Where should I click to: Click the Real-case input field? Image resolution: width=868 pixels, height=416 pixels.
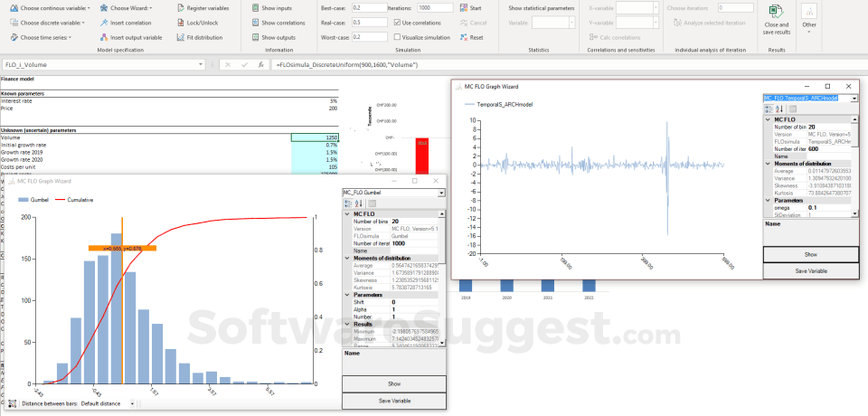pos(369,23)
